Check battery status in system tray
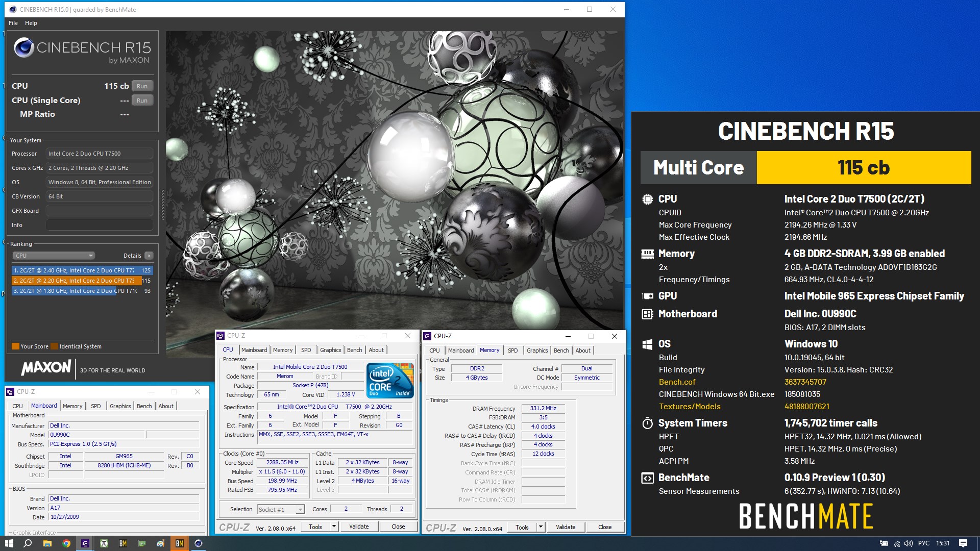Screen dimensions: 980x551 (x=884, y=543)
